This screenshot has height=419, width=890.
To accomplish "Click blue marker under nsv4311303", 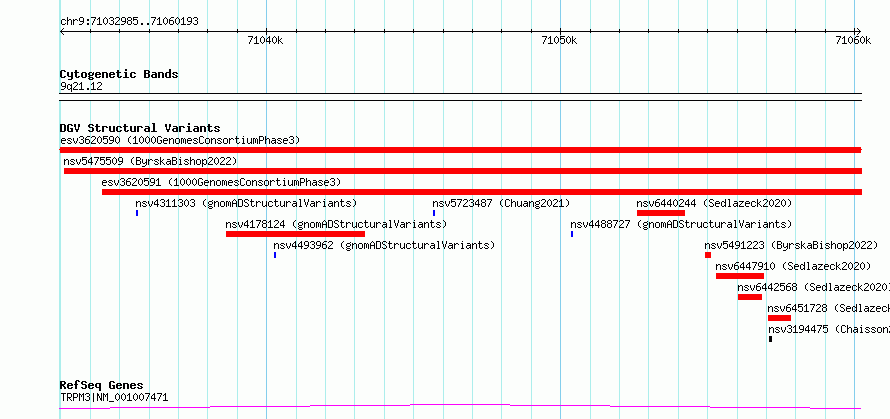I will 137,213.
